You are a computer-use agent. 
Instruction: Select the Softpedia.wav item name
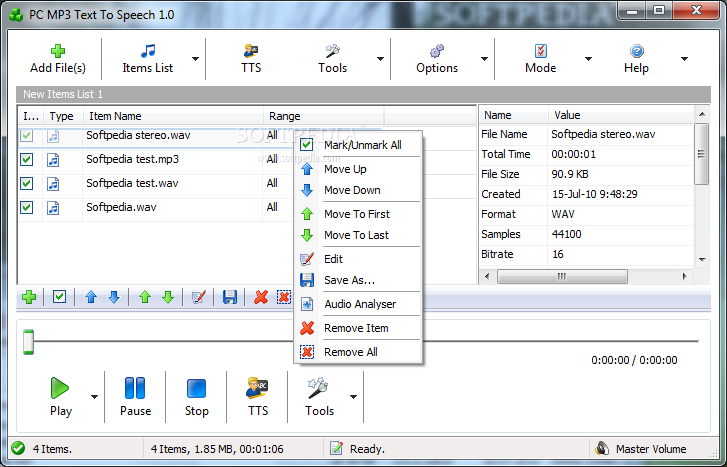pyautogui.click(x=121, y=207)
